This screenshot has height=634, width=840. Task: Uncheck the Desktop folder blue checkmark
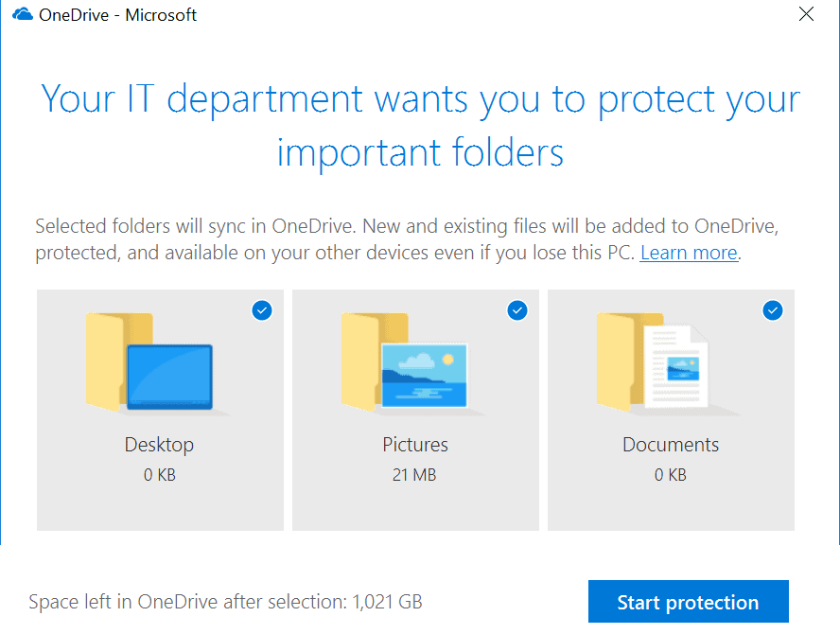[x=262, y=310]
